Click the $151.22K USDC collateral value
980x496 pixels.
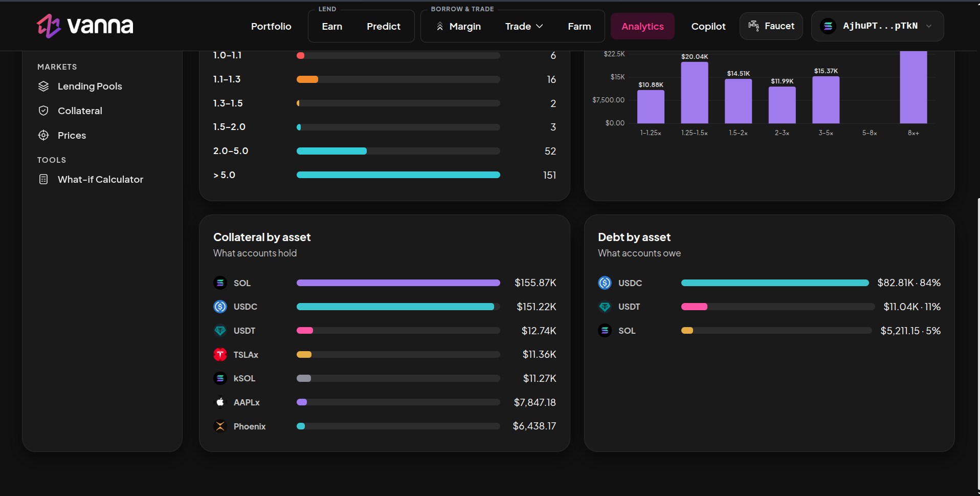pos(537,307)
